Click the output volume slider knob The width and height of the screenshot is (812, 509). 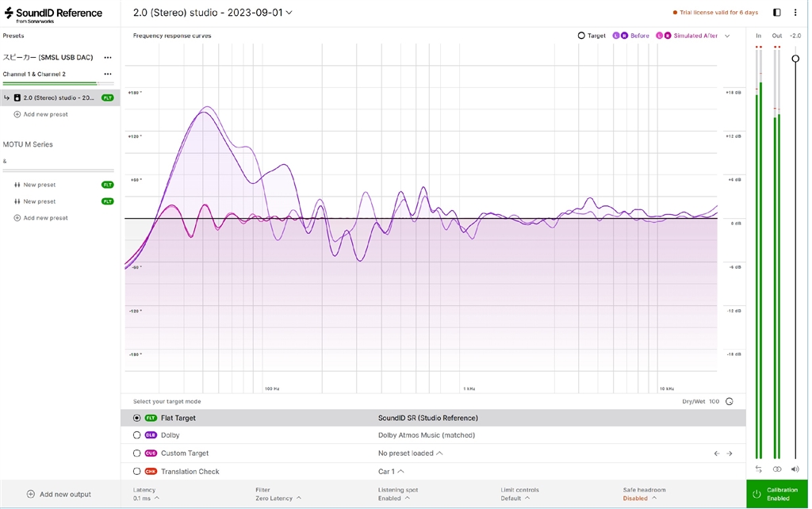tap(795, 59)
